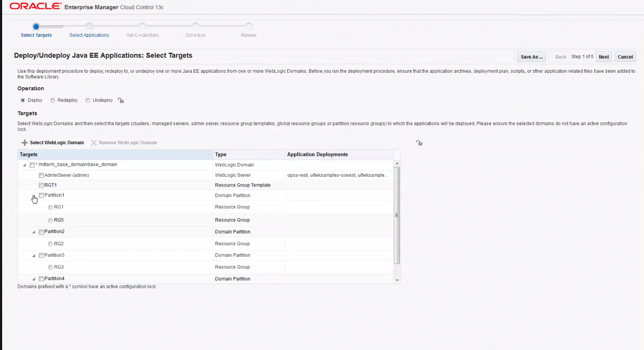
Task: Click the Partition3 row label
Action: [x=54, y=255]
